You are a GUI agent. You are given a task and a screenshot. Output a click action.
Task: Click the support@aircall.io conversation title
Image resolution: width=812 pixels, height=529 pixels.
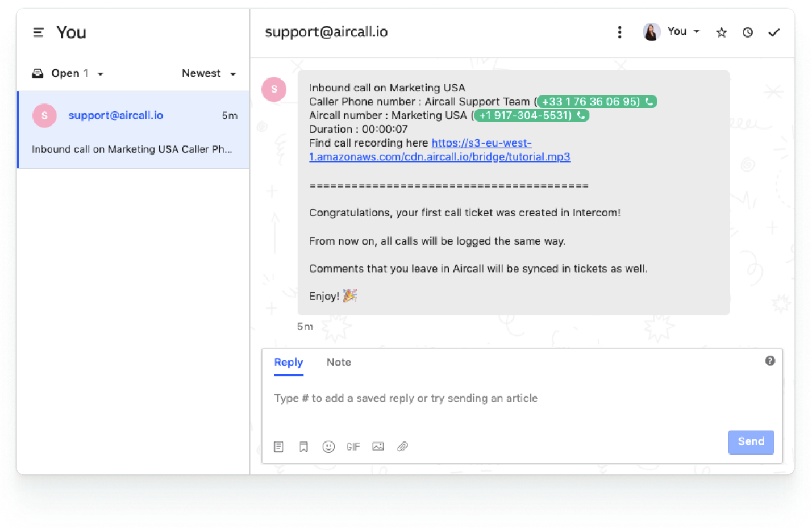(x=326, y=32)
